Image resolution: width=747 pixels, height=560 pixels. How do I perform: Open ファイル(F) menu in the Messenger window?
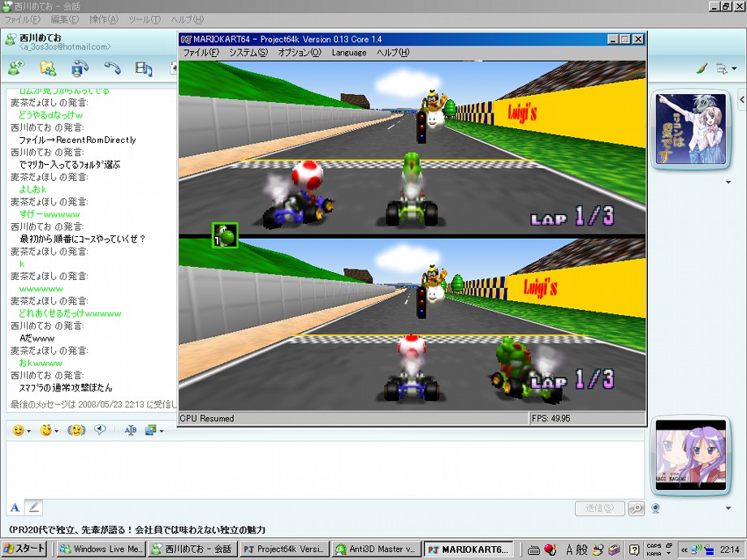(x=23, y=19)
